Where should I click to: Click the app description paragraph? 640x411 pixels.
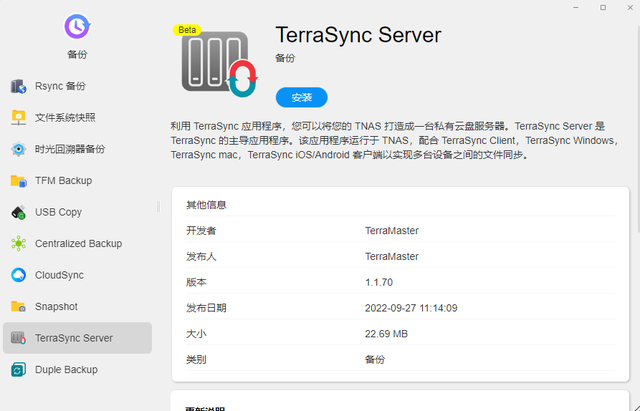click(395, 140)
